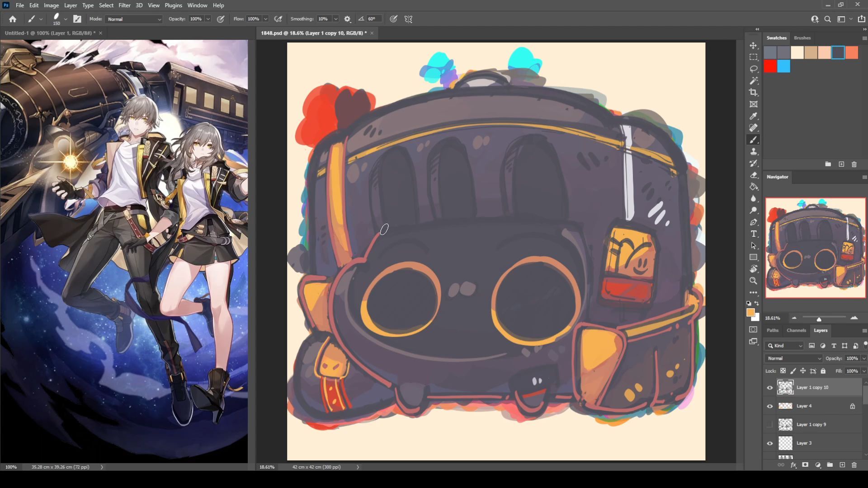Pick the red swatch

pyautogui.click(x=770, y=66)
